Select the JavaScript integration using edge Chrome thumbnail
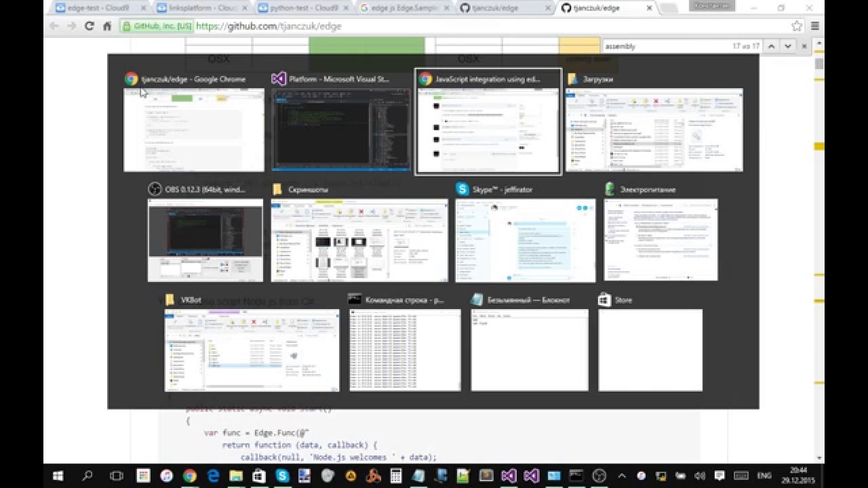868x488 pixels. 488,130
